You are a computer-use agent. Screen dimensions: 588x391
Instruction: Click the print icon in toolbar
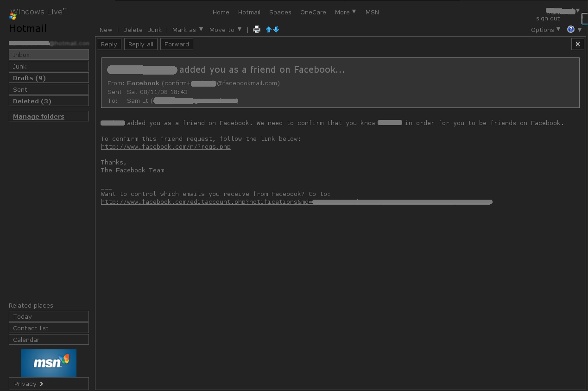pyautogui.click(x=257, y=30)
